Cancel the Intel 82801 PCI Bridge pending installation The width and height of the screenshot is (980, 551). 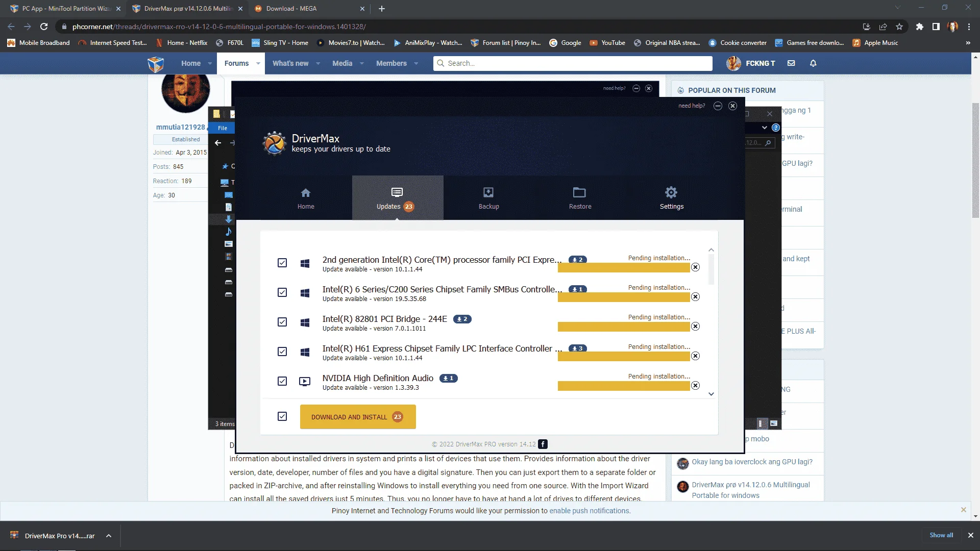coord(695,327)
